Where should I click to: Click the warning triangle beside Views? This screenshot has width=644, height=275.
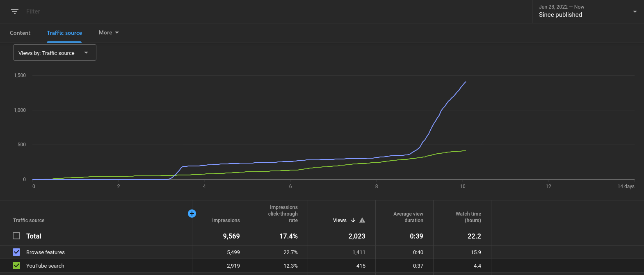[x=362, y=220]
